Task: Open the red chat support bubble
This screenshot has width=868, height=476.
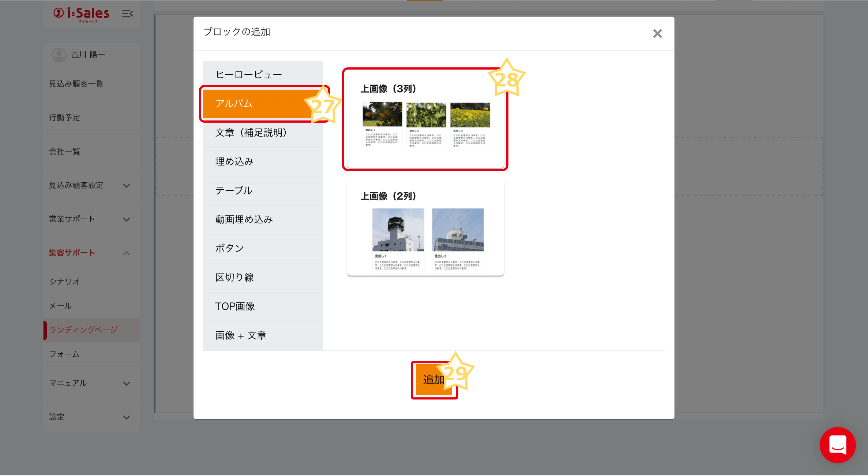Action: click(837, 445)
